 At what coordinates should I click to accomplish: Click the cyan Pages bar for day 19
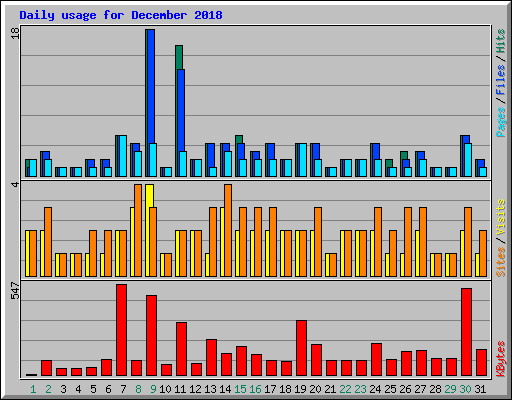[303, 160]
